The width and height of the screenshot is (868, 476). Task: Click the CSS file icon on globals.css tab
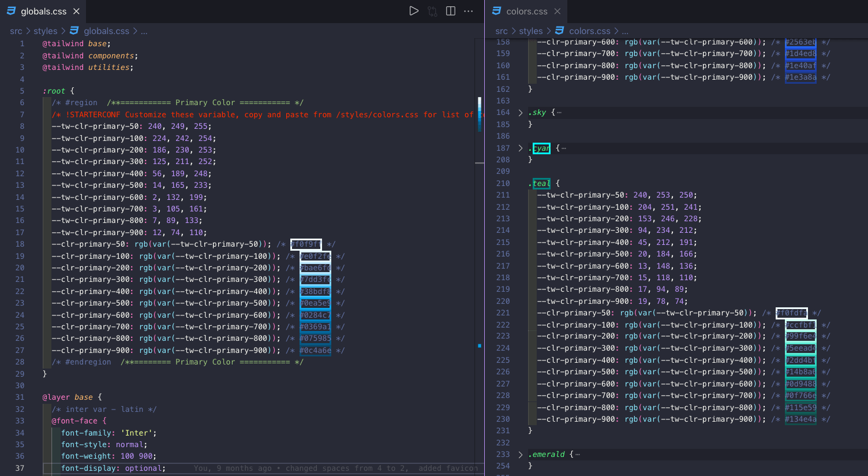click(12, 11)
